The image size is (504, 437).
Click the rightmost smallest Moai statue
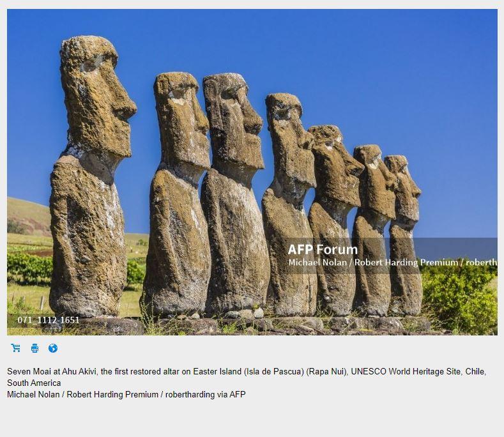(x=404, y=234)
